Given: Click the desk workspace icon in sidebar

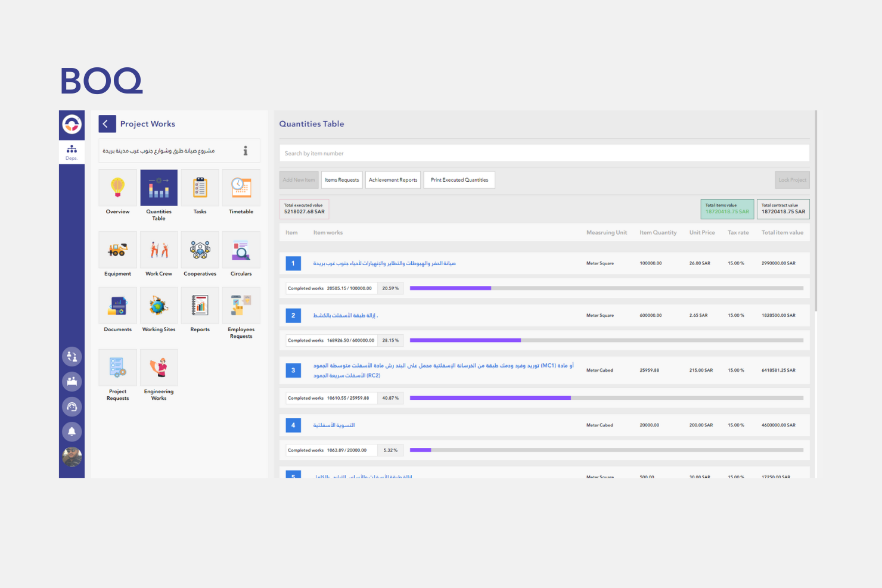Looking at the screenshot, I should point(72,381).
